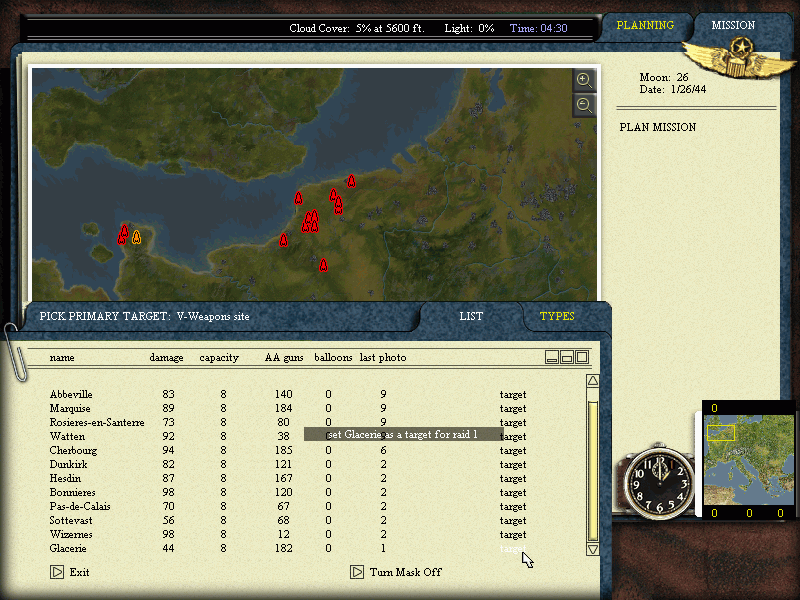This screenshot has height=600, width=800.
Task: Select the orange V-Weapons site marker
Action: (x=136, y=237)
